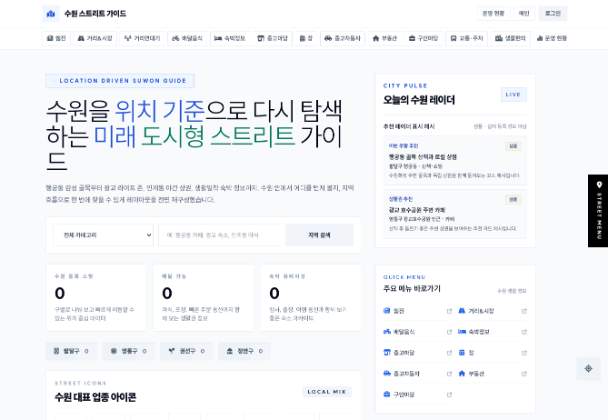Viewport: 608px width, 420px height.
Task: Select the 영통구 district chip
Action: [129, 351]
